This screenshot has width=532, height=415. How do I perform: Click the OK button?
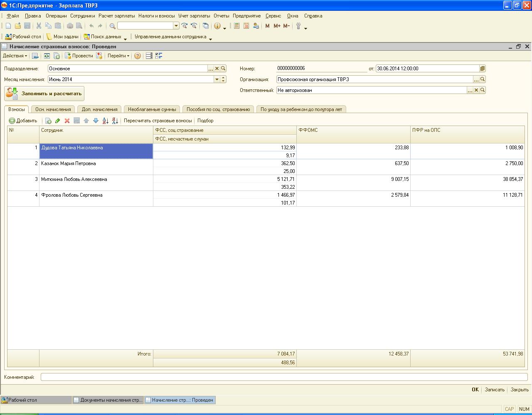(475, 390)
